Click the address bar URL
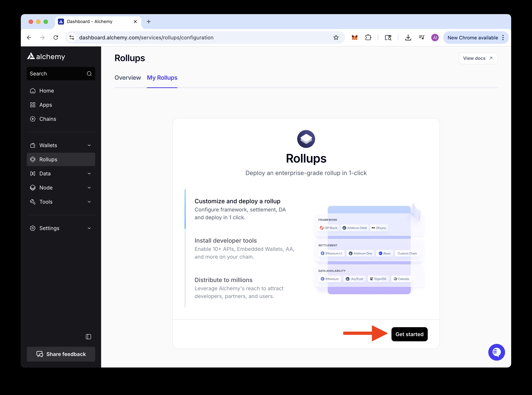532x395 pixels. pos(146,38)
